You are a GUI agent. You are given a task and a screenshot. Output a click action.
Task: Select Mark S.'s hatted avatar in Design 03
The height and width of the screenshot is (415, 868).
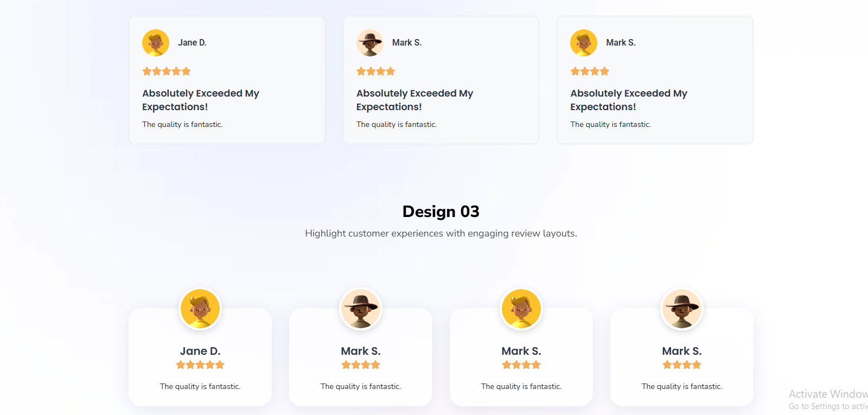tap(361, 308)
